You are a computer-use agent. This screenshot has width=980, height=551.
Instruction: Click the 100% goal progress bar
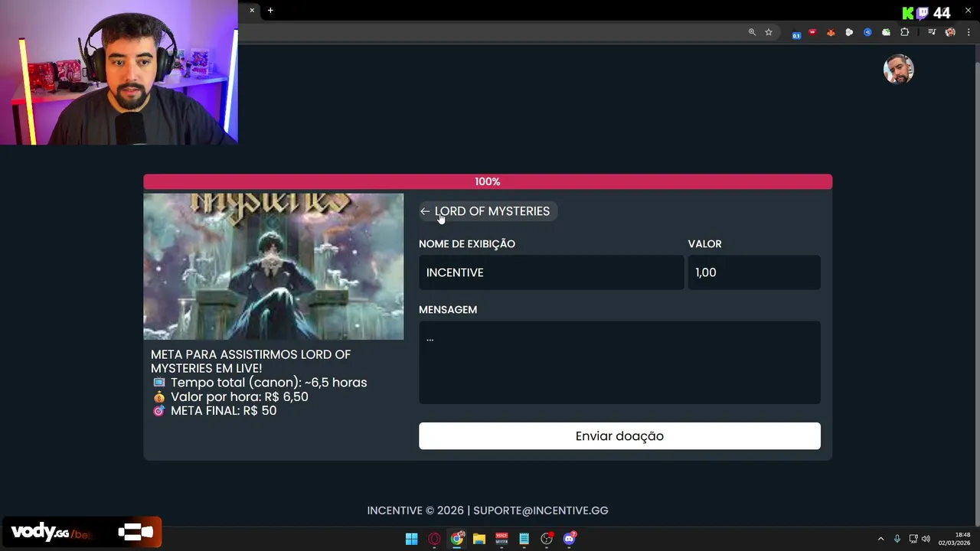point(488,181)
